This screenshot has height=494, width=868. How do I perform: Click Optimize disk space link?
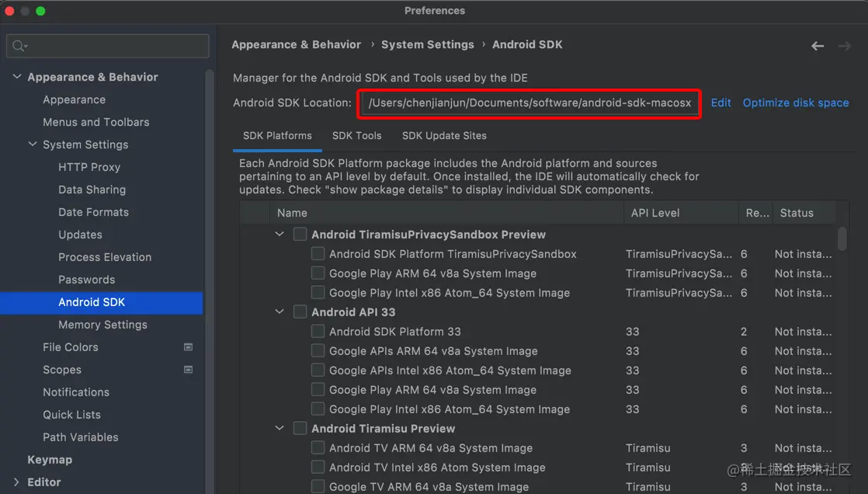796,103
